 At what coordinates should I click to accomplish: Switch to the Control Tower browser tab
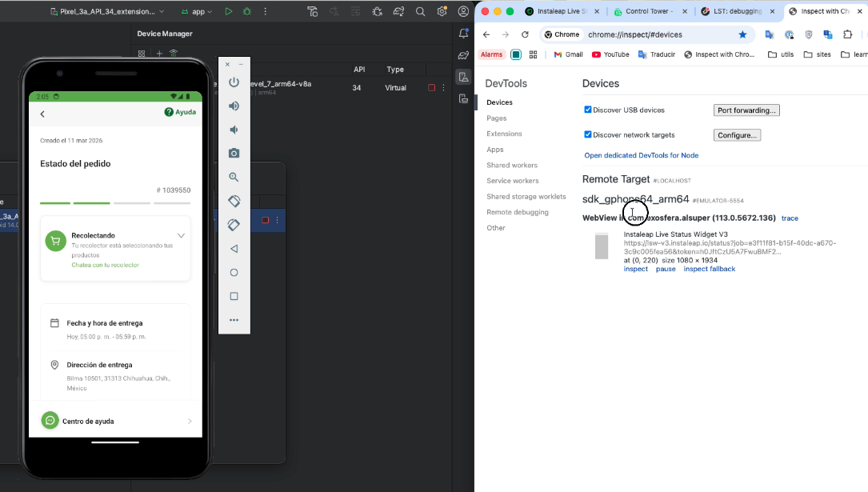tap(649, 11)
